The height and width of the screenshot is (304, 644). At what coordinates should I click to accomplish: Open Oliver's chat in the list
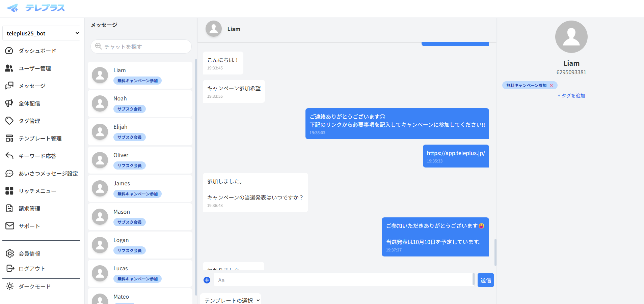140,160
